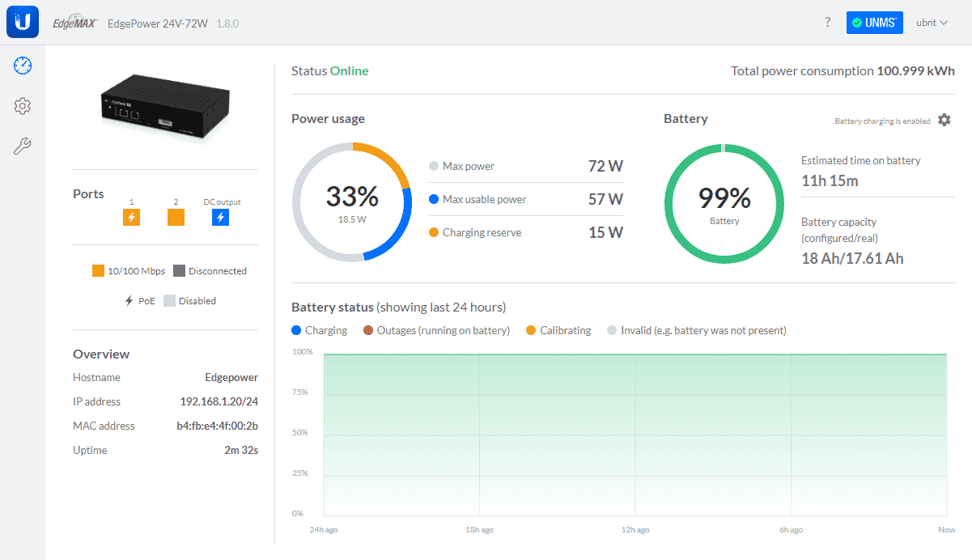Click the PoE lightning bolt legend icon

[x=129, y=301]
